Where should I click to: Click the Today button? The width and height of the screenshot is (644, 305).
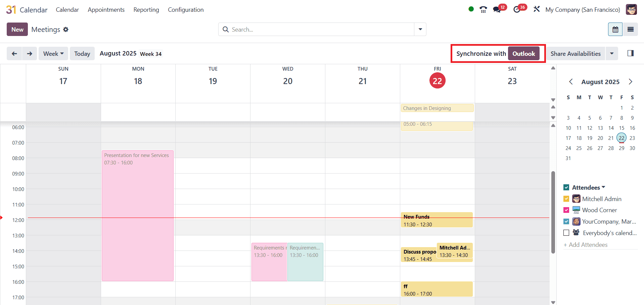(x=82, y=54)
